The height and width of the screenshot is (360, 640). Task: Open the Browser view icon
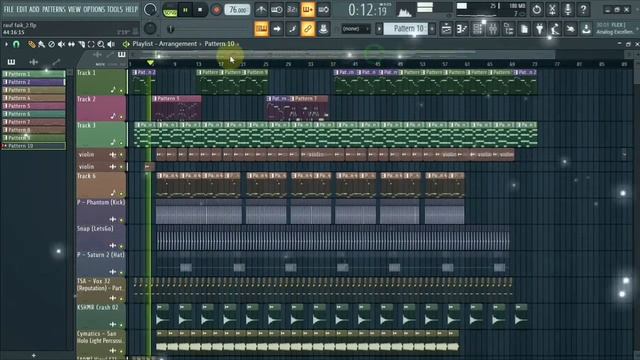point(509,29)
